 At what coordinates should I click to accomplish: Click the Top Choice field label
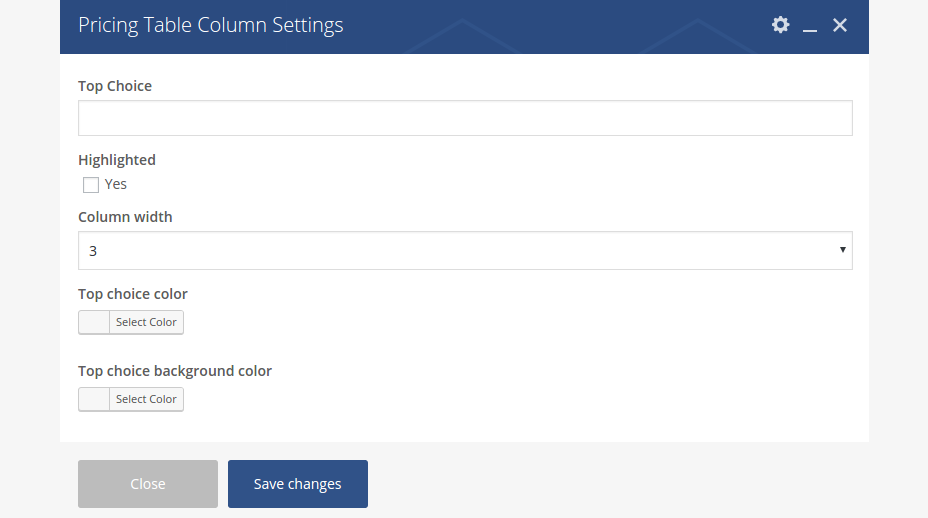point(115,86)
